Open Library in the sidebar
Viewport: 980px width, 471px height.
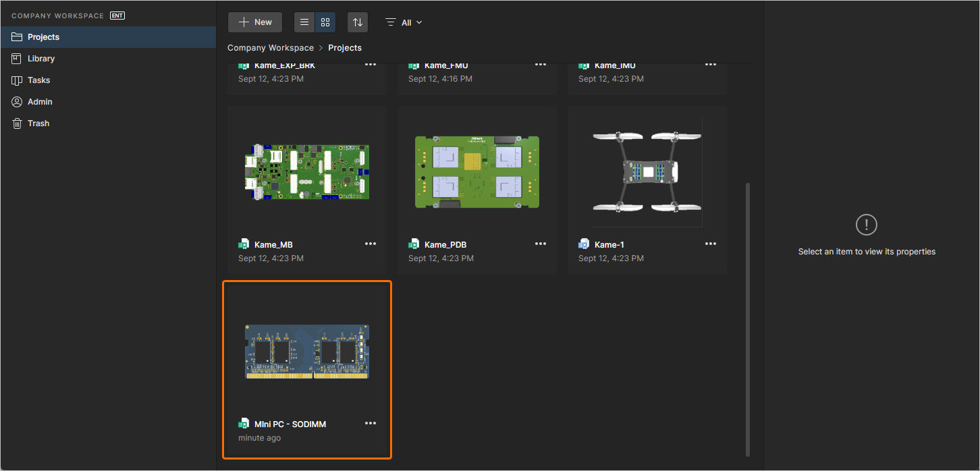(40, 59)
